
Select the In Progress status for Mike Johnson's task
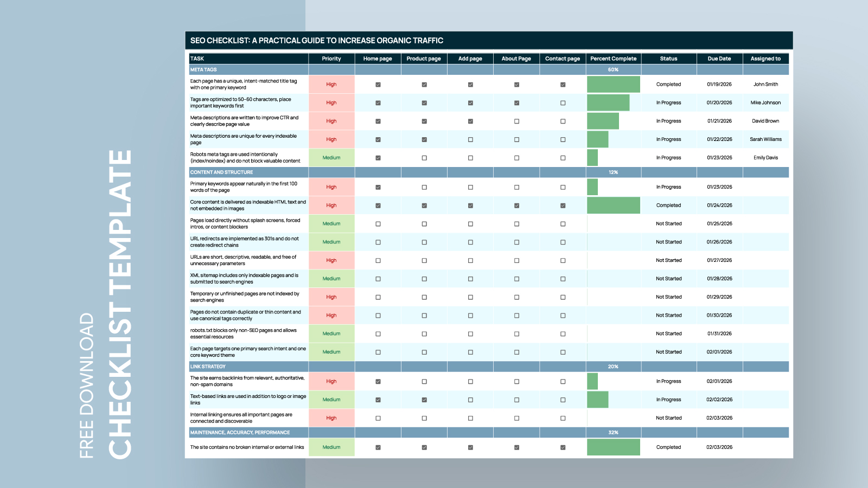pyautogui.click(x=668, y=102)
